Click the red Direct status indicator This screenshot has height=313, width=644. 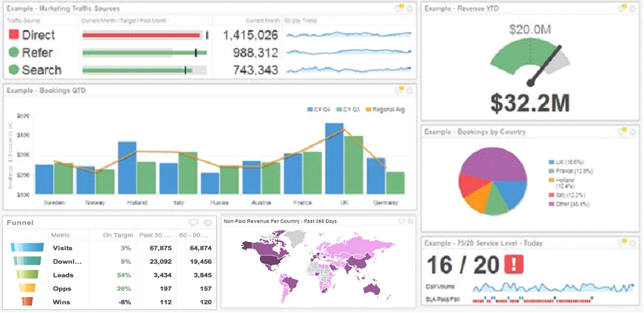(x=14, y=35)
